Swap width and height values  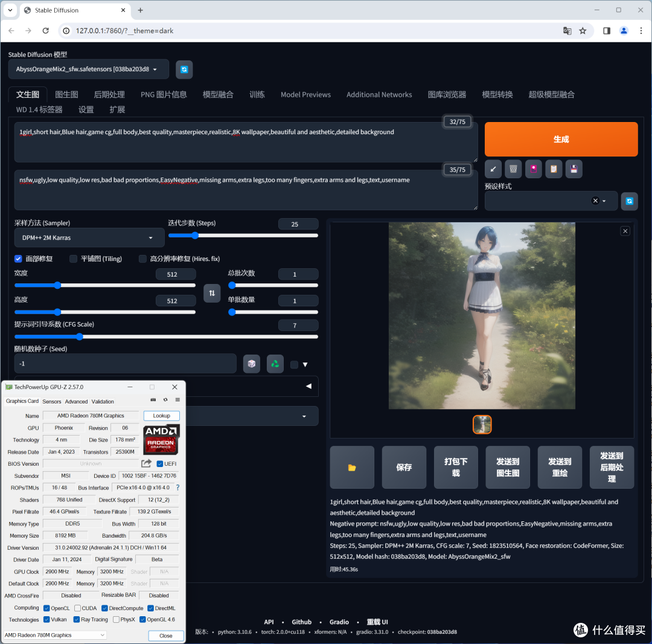click(x=212, y=293)
